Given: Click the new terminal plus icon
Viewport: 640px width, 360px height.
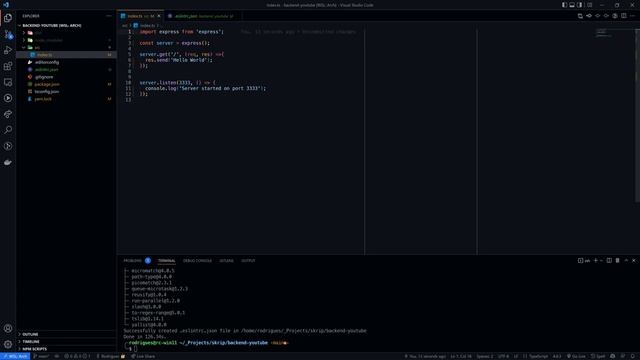Looking at the screenshot, I should coord(596,260).
